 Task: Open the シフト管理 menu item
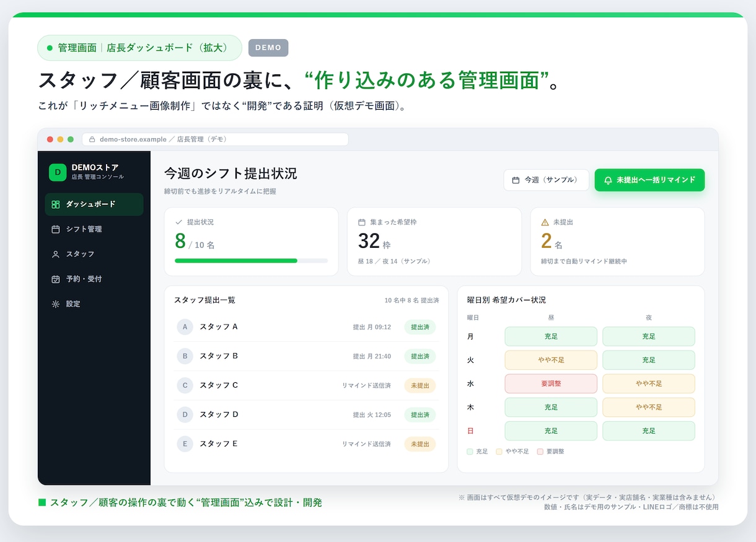click(94, 229)
